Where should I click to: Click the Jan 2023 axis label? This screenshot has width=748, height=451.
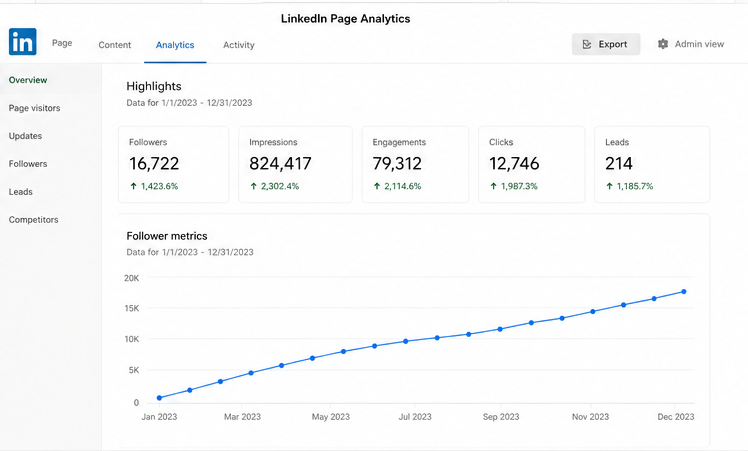(x=159, y=417)
